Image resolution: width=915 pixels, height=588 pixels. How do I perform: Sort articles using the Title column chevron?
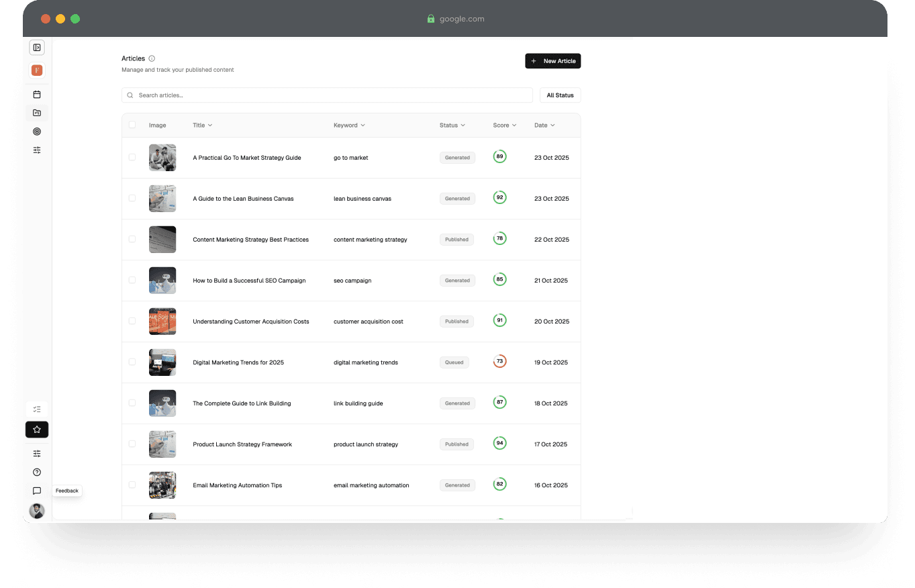[x=210, y=125]
